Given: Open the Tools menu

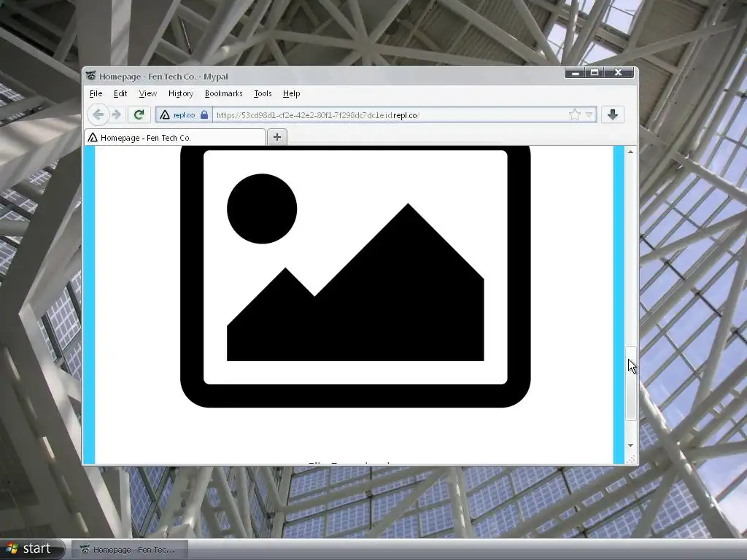Looking at the screenshot, I should tap(263, 93).
